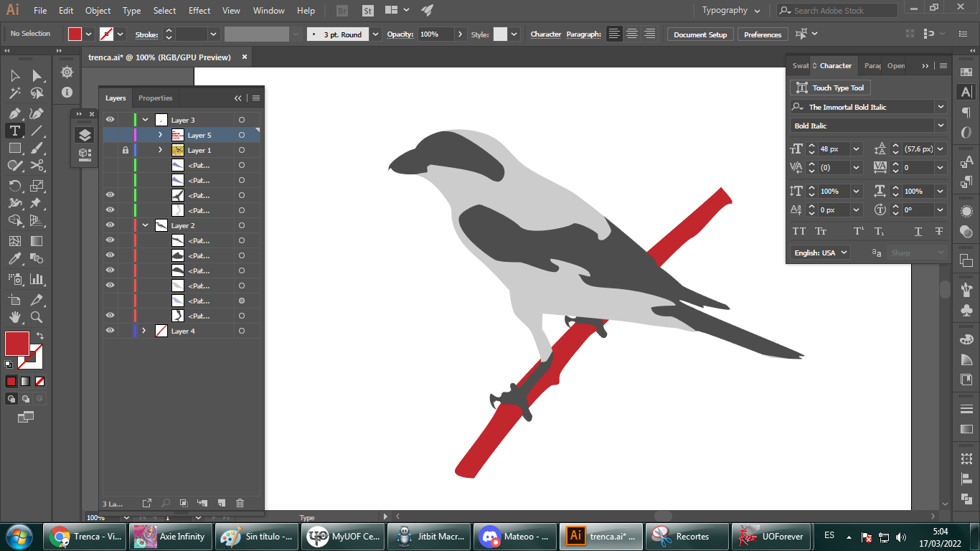Choose the Artboard tool
This screenshot has width=980, height=551.
[14, 299]
